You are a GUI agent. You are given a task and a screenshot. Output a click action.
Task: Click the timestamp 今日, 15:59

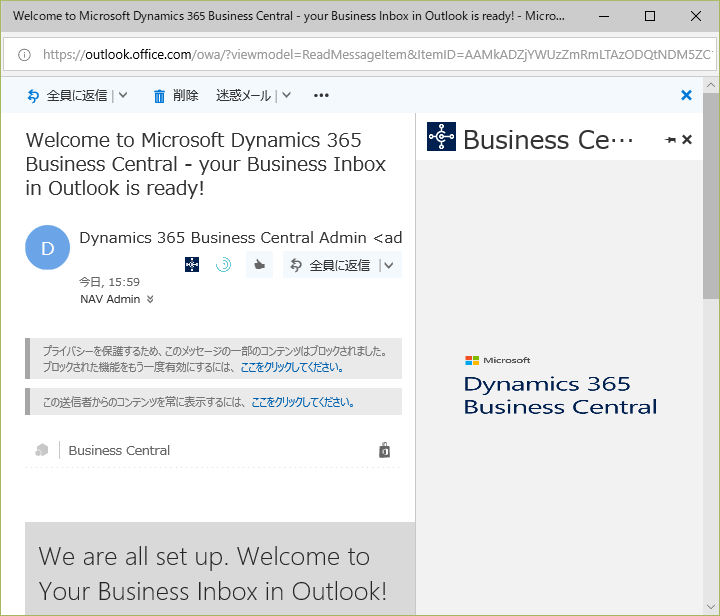pos(109,282)
